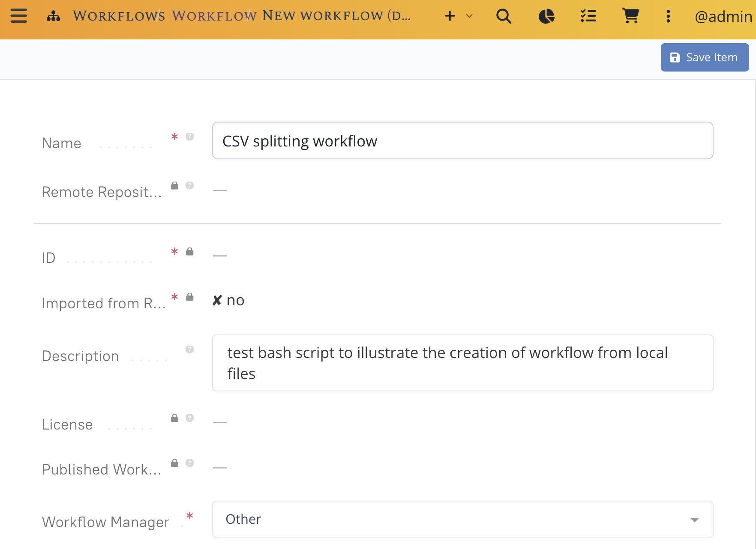Viewport: 756px width, 549px height.
Task: Click the lock icon beside Published Work...
Action: [x=174, y=463]
